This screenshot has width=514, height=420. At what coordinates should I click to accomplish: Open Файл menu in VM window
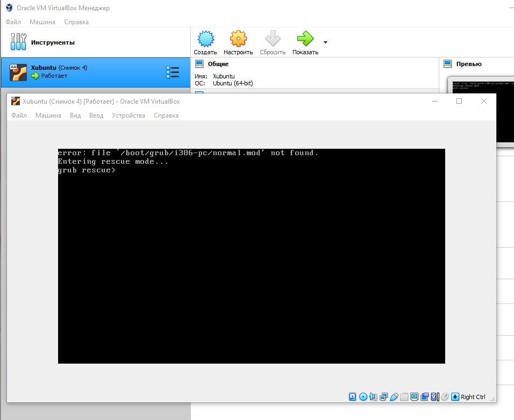(x=19, y=115)
